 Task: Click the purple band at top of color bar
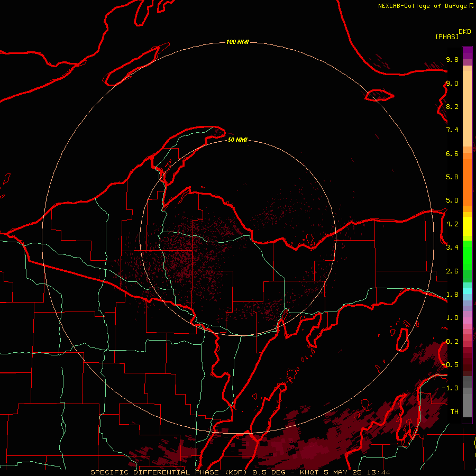coord(467,53)
